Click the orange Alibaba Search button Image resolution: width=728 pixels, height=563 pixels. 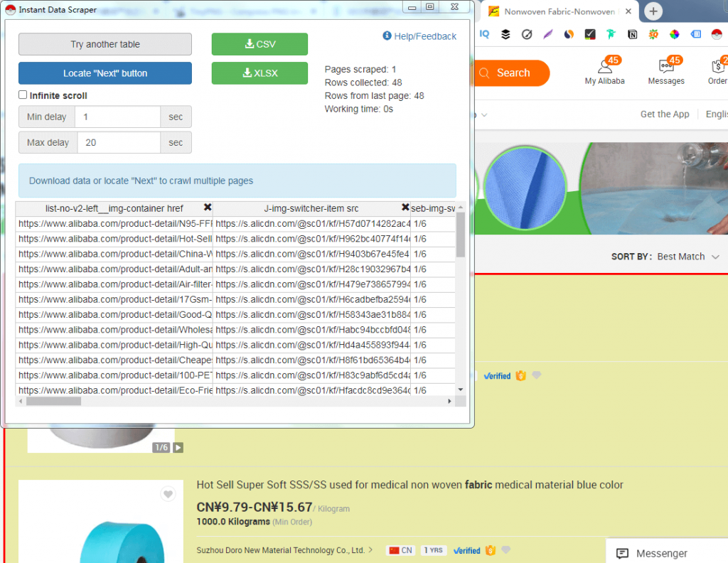[512, 73]
